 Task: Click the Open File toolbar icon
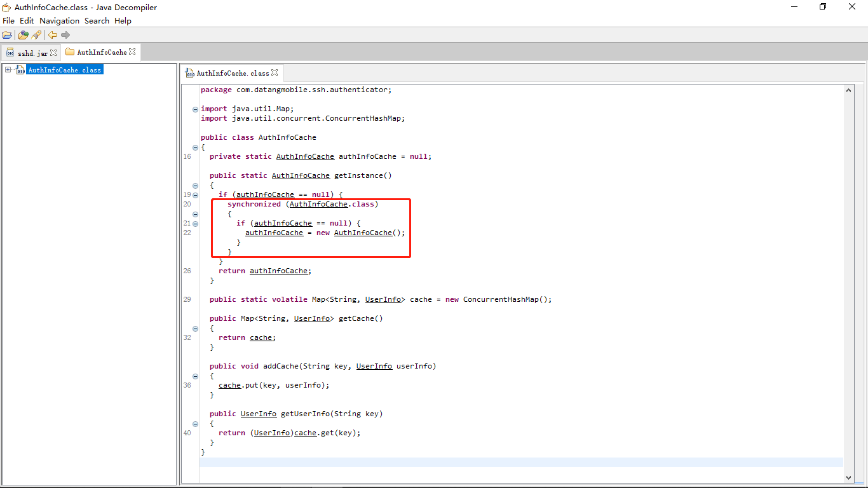click(x=6, y=35)
